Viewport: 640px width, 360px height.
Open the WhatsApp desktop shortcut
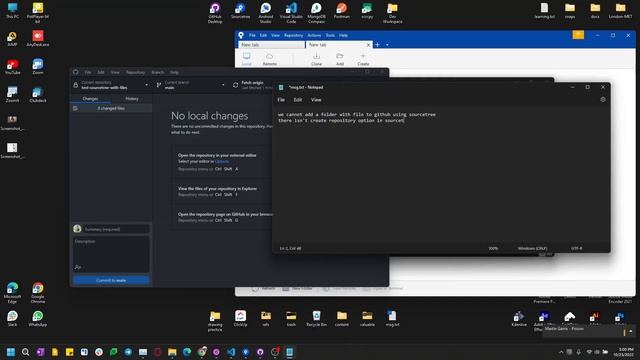click(38, 319)
